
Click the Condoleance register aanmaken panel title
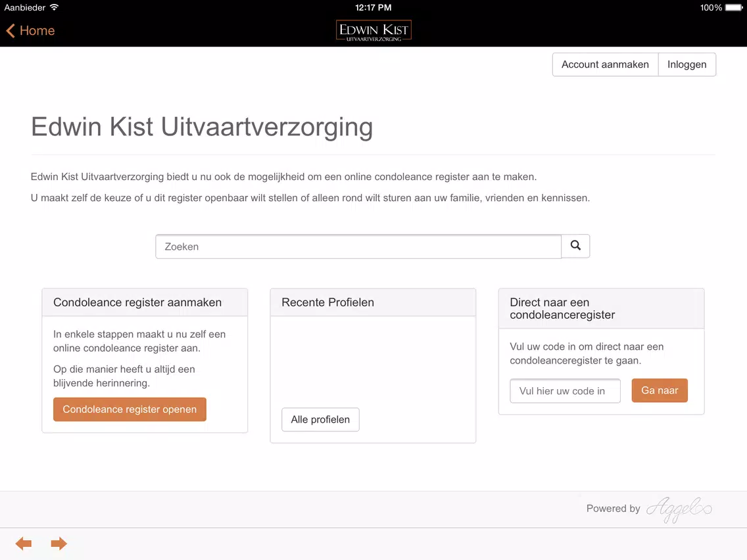137,302
